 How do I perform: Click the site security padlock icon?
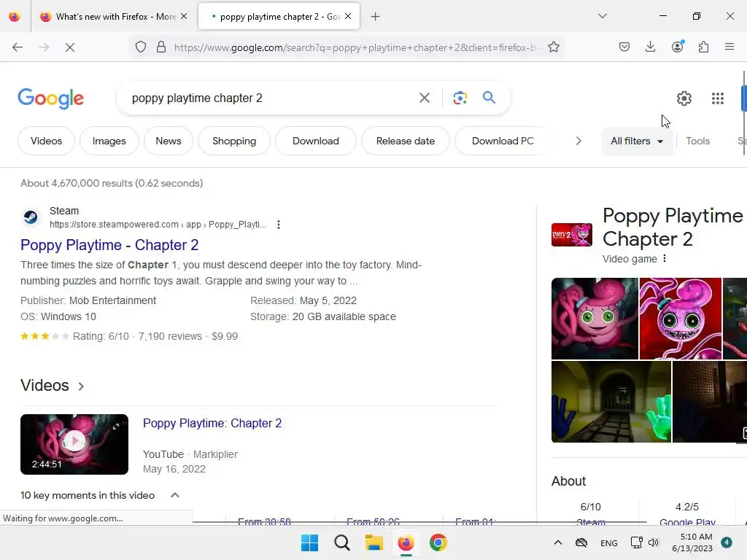(x=161, y=47)
